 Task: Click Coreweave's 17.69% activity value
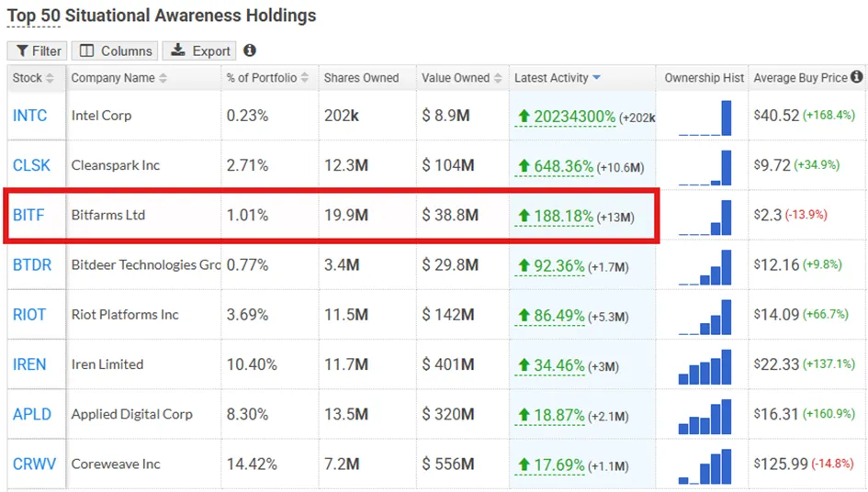click(x=559, y=465)
